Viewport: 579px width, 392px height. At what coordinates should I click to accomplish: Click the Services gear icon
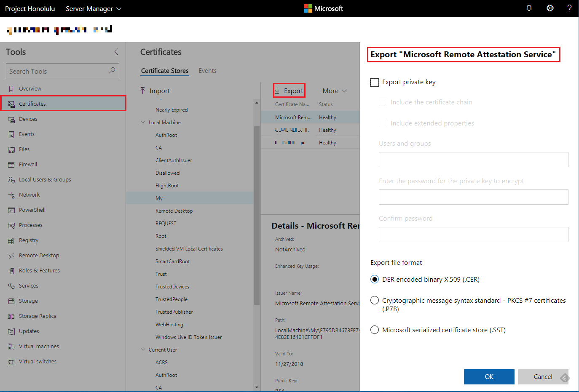[11, 286]
